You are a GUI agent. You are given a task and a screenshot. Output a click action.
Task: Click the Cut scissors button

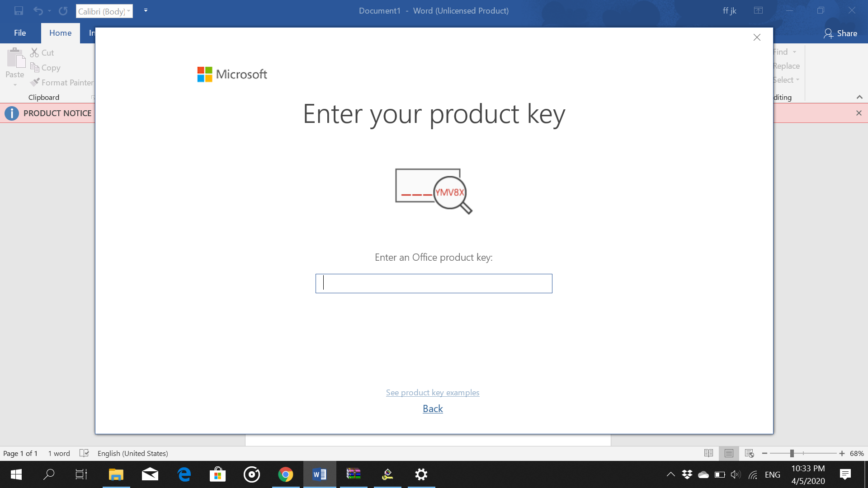tap(42, 53)
